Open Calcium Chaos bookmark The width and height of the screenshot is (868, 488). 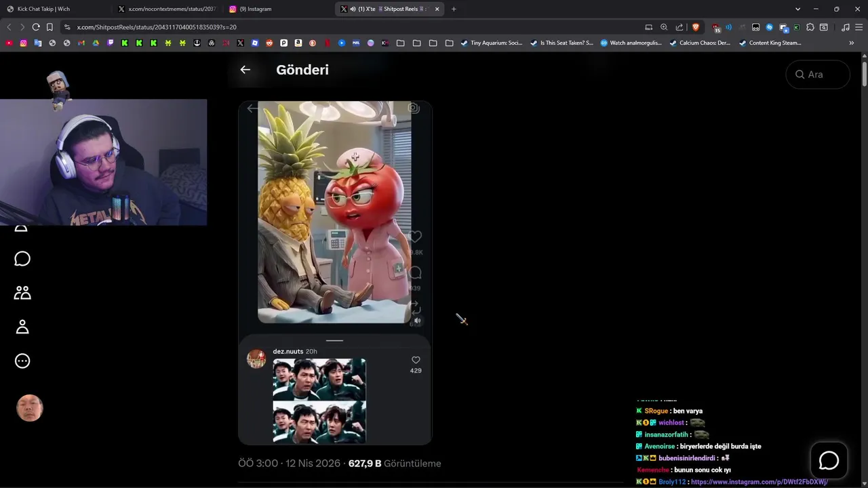pyautogui.click(x=700, y=43)
